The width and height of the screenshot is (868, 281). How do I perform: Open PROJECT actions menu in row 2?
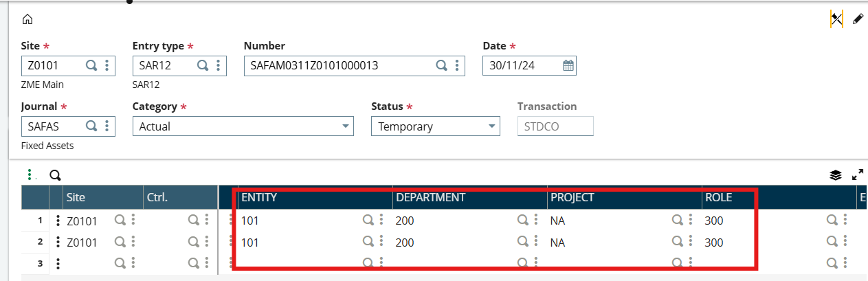point(691,242)
